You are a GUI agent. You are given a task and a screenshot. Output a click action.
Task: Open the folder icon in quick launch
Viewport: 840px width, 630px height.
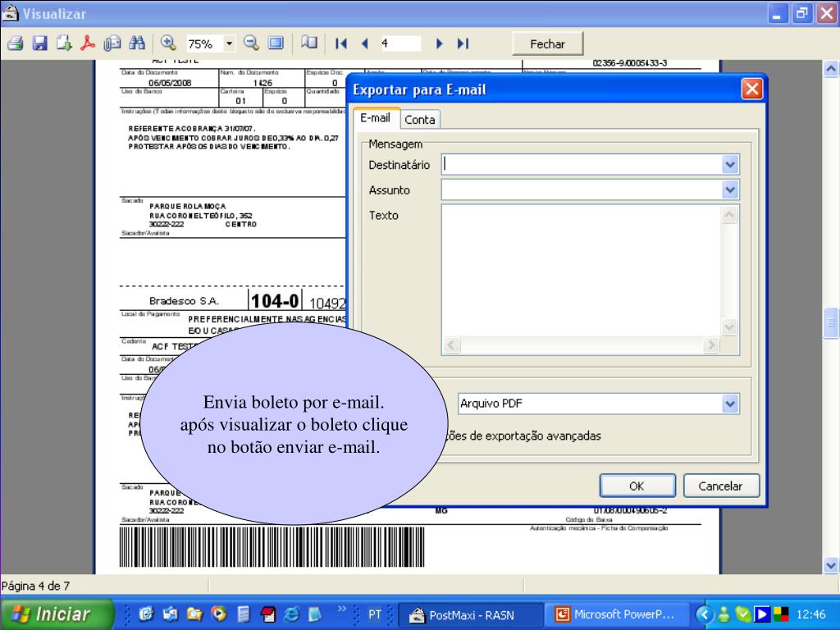(194, 614)
